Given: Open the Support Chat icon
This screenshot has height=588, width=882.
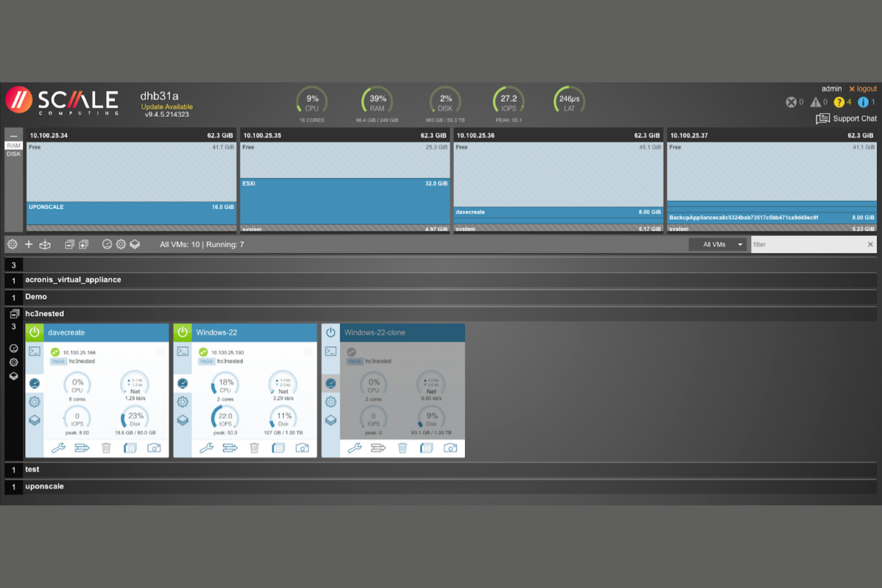Looking at the screenshot, I should pyautogui.click(x=823, y=119).
